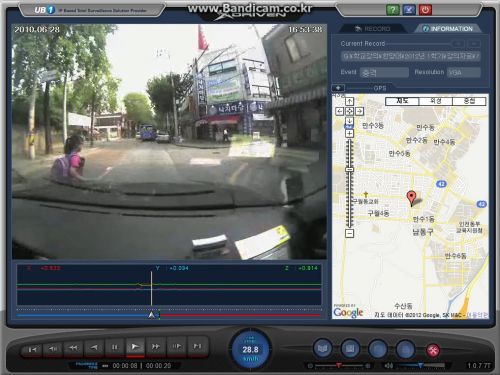The image size is (500, 375).
Task: Fast forward the recording
Action: [x=156, y=347]
